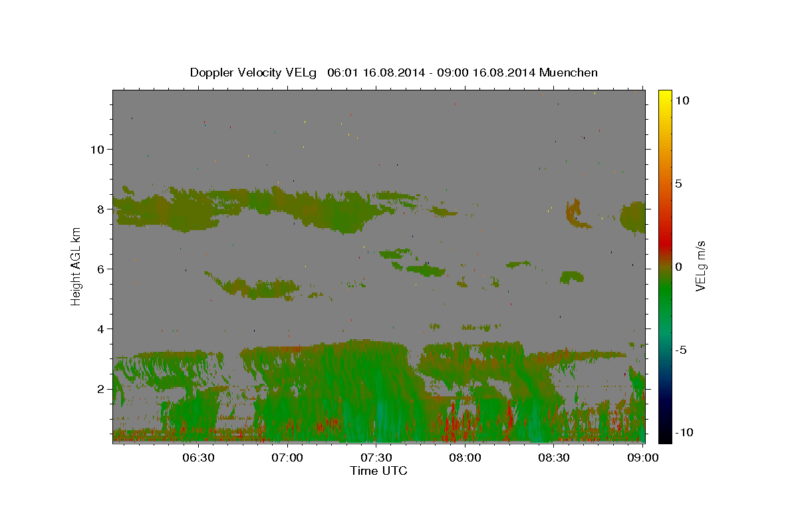The height and width of the screenshot is (532, 798).
Task: Click the 'Height AGL km' y-axis label
Action: click(x=76, y=265)
